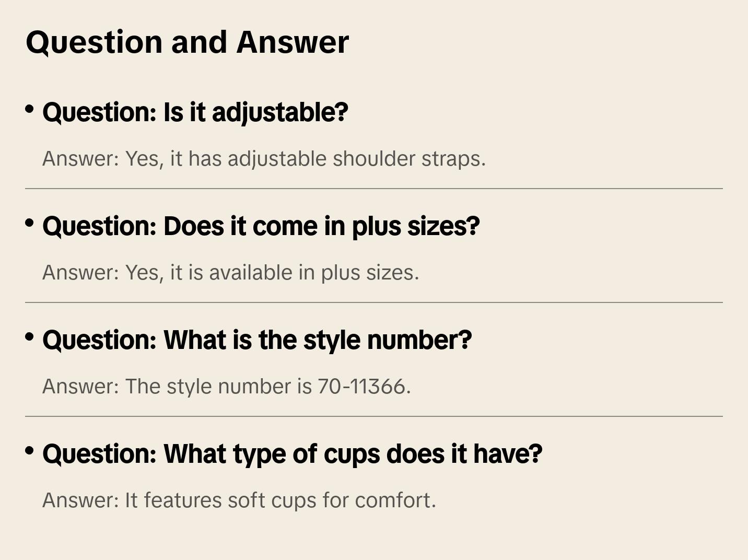This screenshot has width=748, height=560.
Task: Click the divider line below the style number answer
Action: 374,416
